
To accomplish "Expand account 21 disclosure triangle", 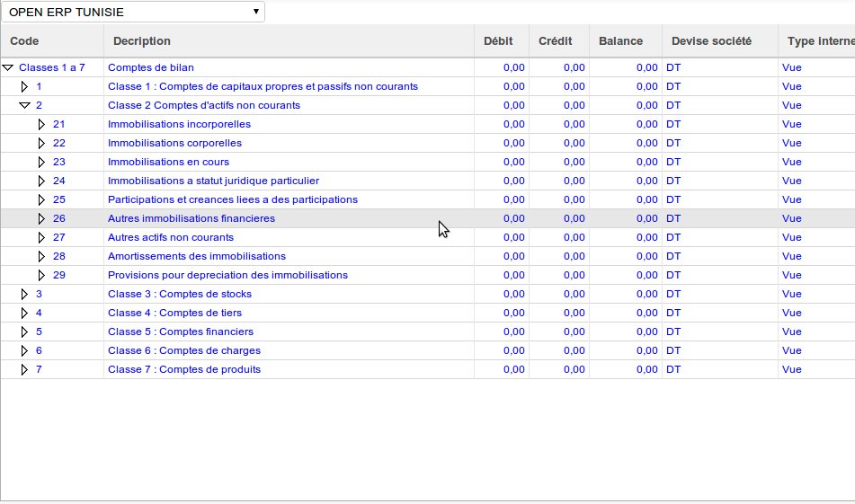I will point(41,124).
